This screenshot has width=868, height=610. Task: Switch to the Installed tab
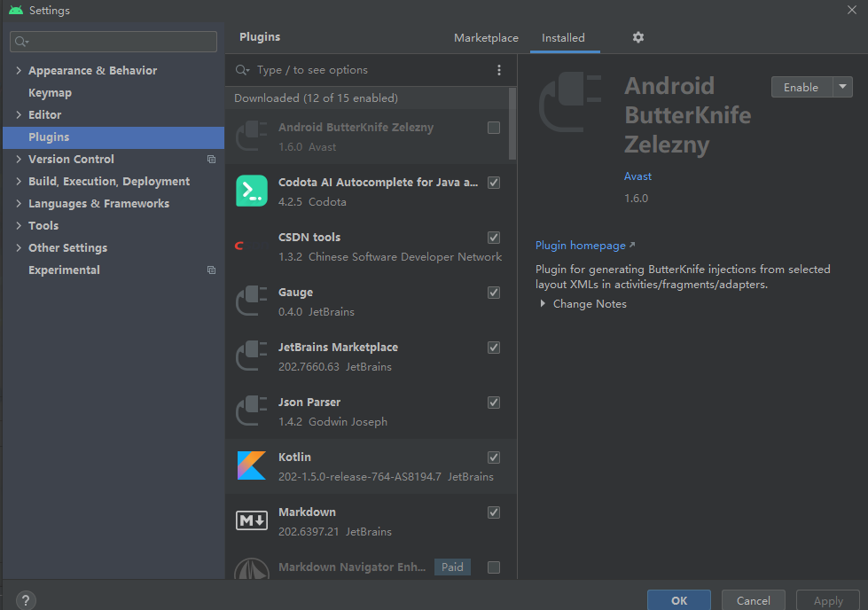coord(563,37)
